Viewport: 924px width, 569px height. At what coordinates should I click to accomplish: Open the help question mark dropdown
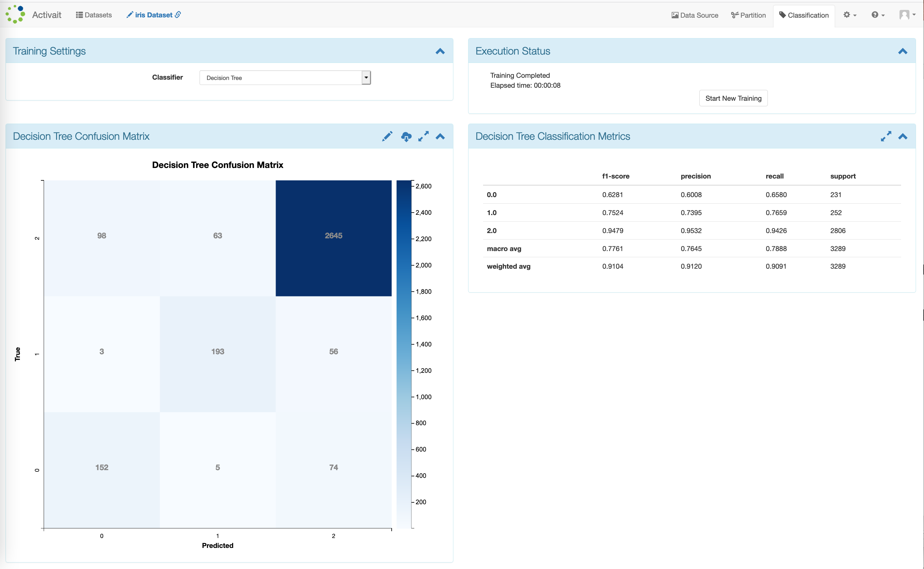tap(878, 15)
